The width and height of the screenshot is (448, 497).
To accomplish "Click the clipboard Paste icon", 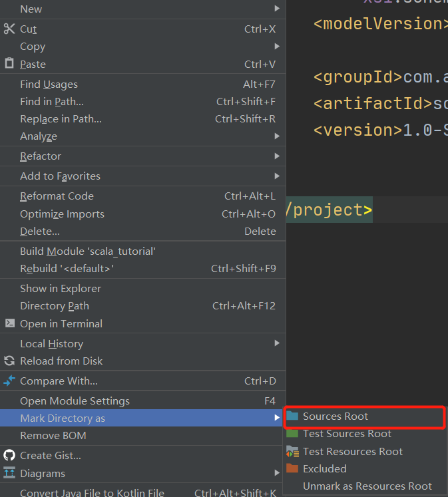I will 9,63.
